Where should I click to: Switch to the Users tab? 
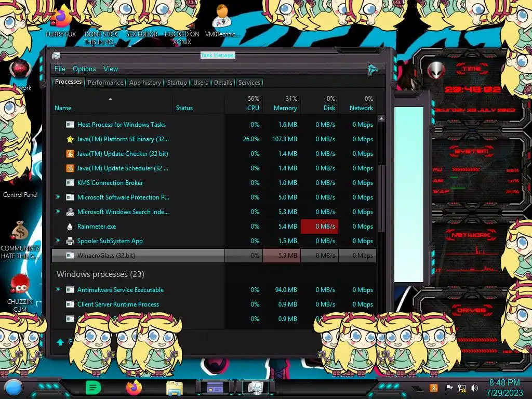(200, 83)
